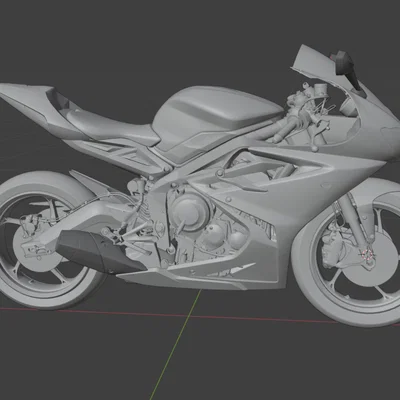
Task: Click the lower belly pan fairing
Action: (200, 275)
